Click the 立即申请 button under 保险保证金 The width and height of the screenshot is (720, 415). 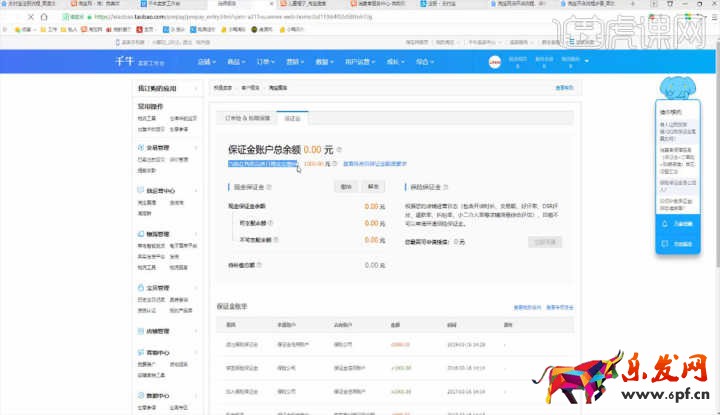[x=544, y=242]
